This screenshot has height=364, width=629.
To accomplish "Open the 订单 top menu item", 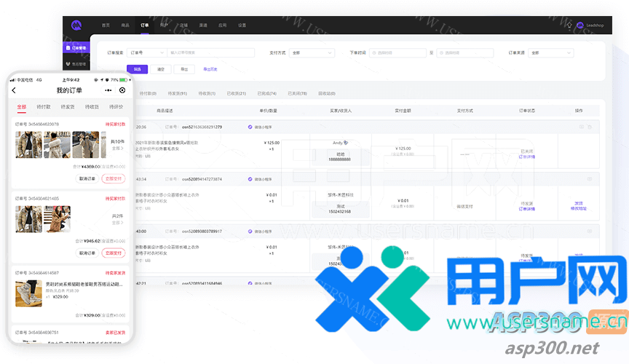I will click(x=144, y=25).
